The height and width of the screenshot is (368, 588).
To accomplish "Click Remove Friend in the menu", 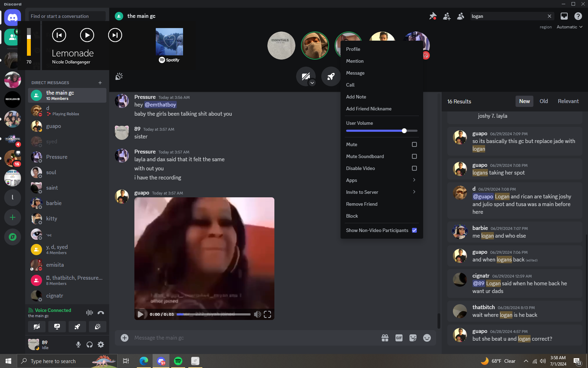I will tap(381, 204).
